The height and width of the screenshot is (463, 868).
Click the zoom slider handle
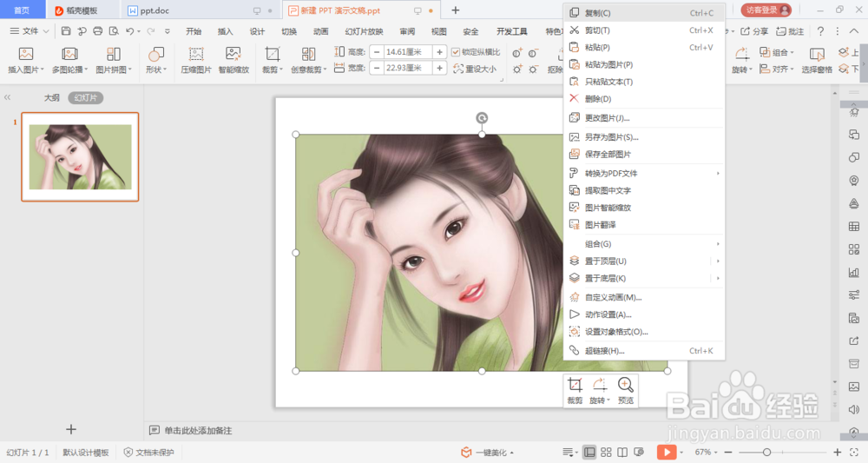766,453
